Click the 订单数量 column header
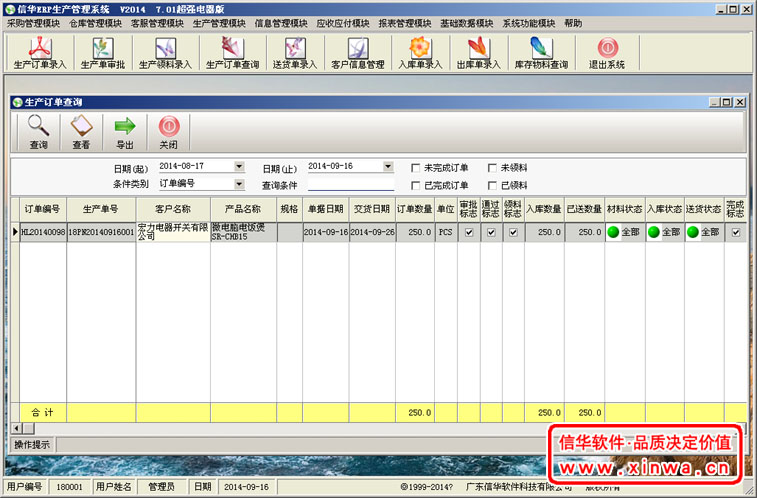Viewport: 757px width, 498px height. click(x=415, y=209)
